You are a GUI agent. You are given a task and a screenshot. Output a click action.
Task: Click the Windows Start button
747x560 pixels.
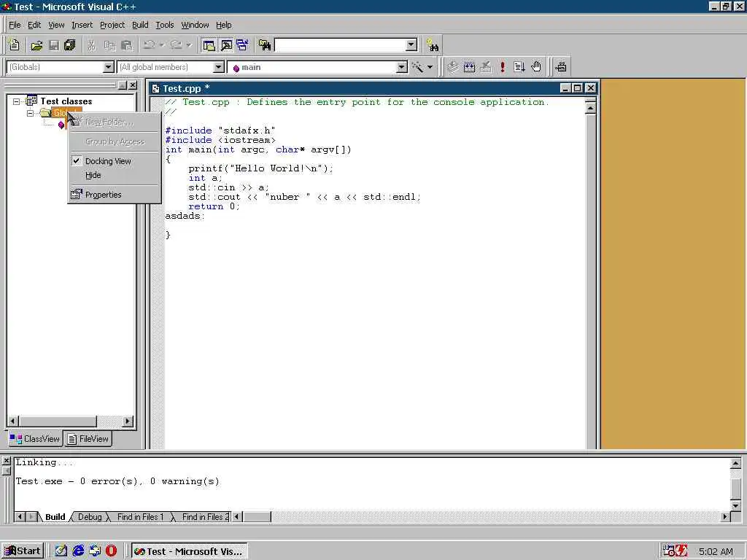point(23,551)
